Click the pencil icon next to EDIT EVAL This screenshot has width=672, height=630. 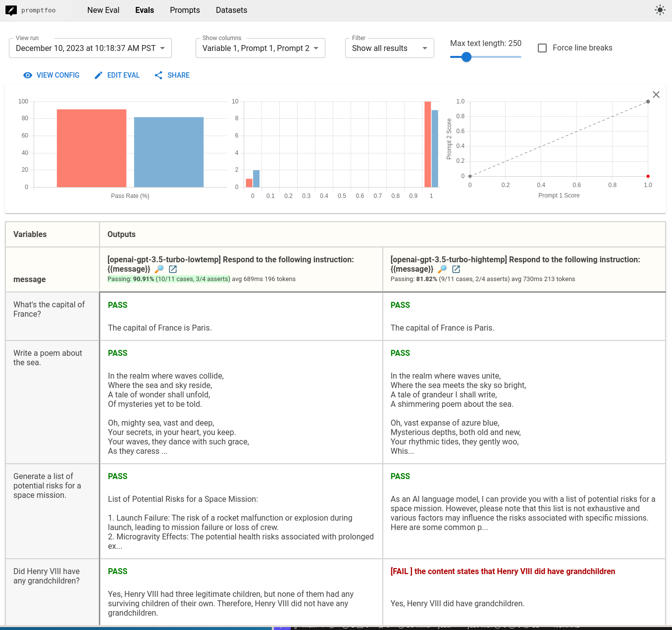pos(98,75)
